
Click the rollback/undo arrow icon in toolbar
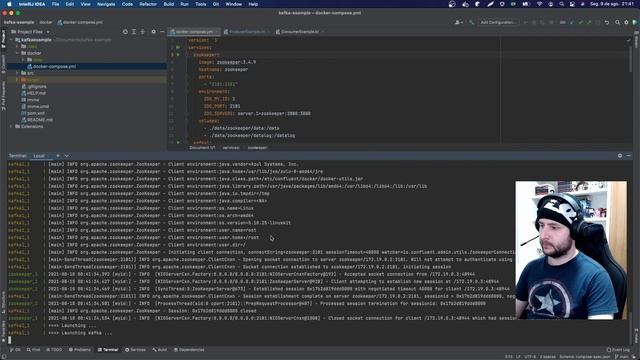coord(607,22)
